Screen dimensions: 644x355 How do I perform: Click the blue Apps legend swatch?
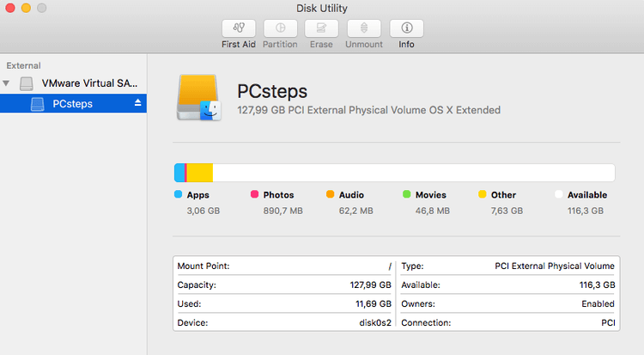178,195
